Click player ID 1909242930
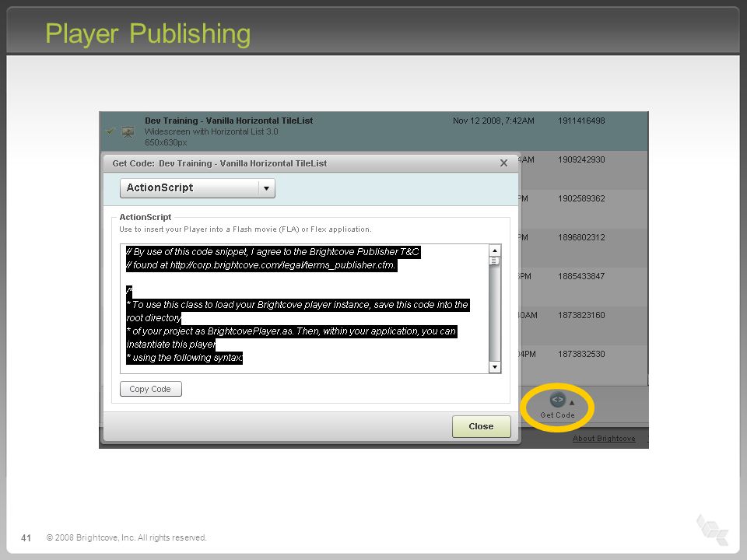 (x=581, y=159)
